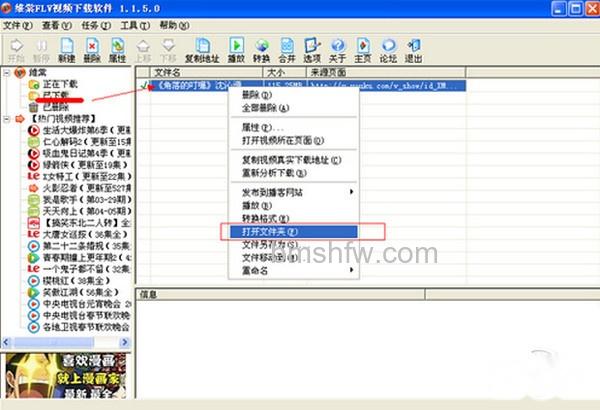Image resolution: width=600 pixels, height=410 pixels.
Task: Select the 已下载 folder in tree
Action: point(49,95)
